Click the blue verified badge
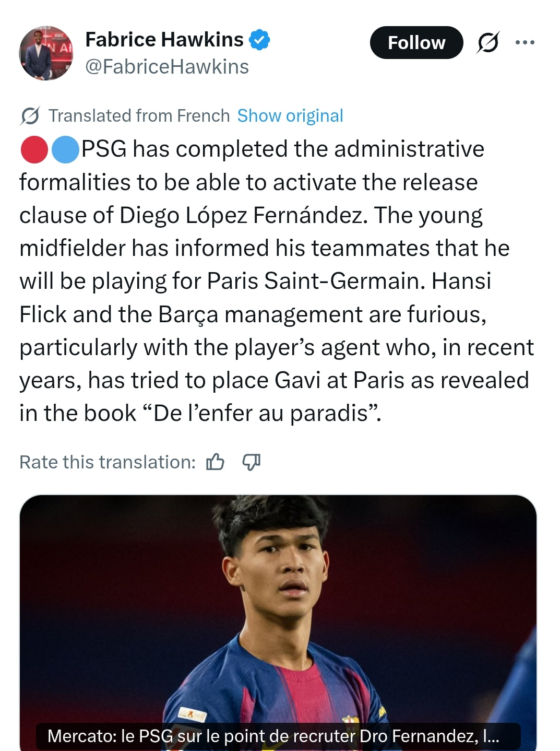560x751 pixels. pos(259,40)
